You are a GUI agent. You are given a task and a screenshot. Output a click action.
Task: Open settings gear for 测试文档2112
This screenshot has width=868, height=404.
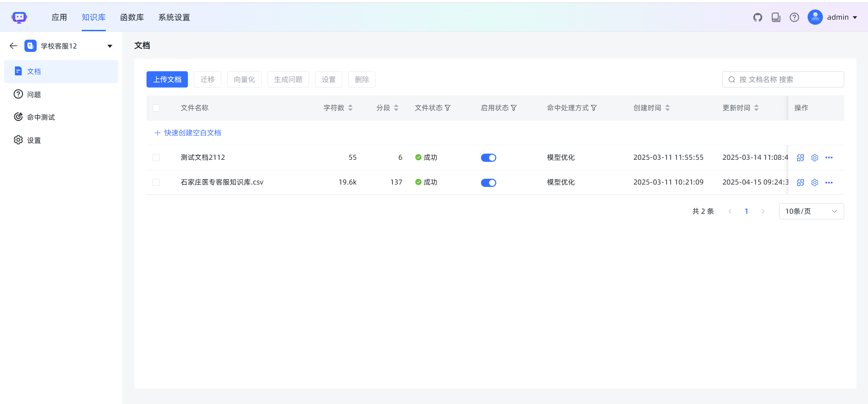[x=814, y=158]
